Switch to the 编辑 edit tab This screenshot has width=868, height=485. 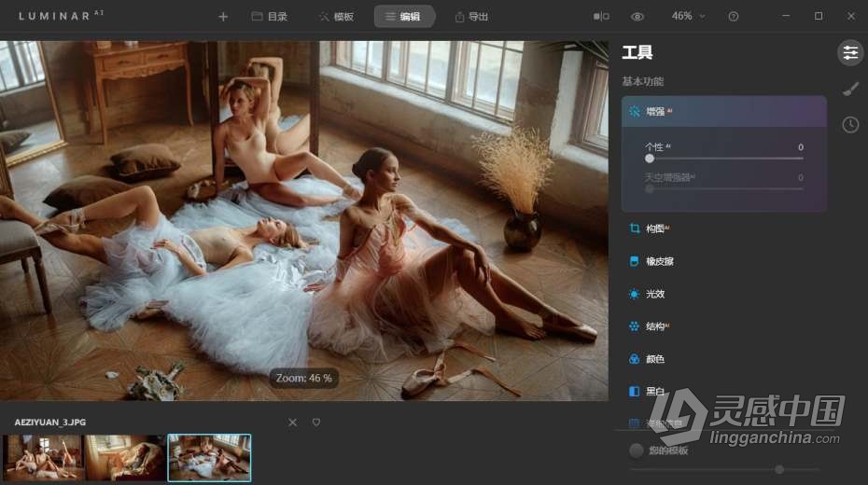405,17
